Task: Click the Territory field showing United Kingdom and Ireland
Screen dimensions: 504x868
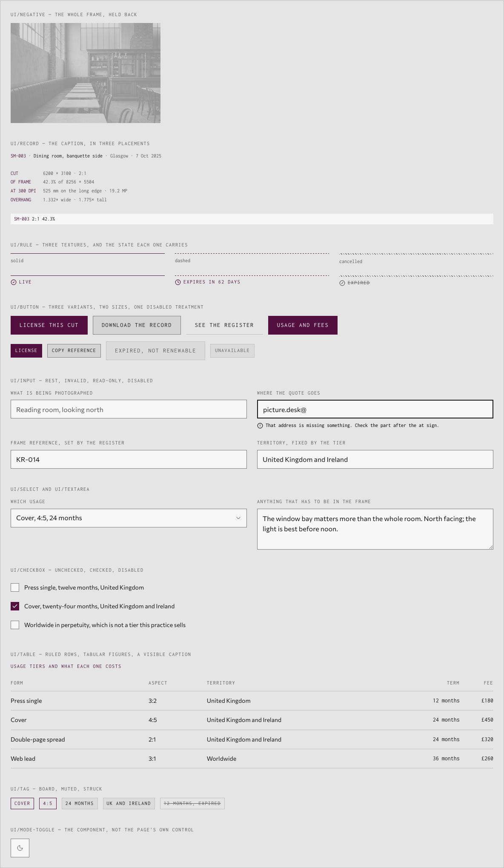Action: pyautogui.click(x=375, y=459)
